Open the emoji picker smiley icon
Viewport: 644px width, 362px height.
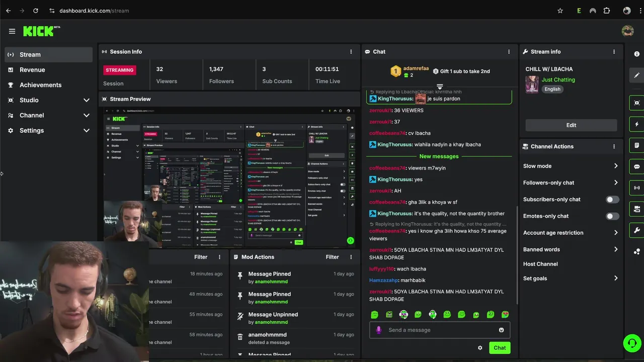click(501, 330)
